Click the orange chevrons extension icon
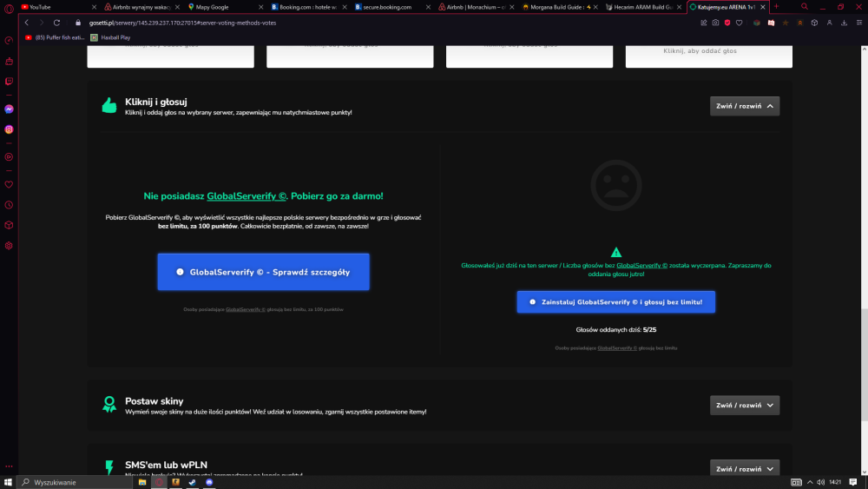This screenshot has width=868, height=489. pos(800,23)
